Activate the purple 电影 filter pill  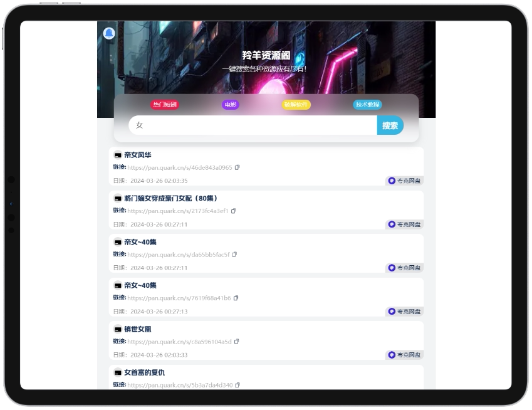[230, 104]
